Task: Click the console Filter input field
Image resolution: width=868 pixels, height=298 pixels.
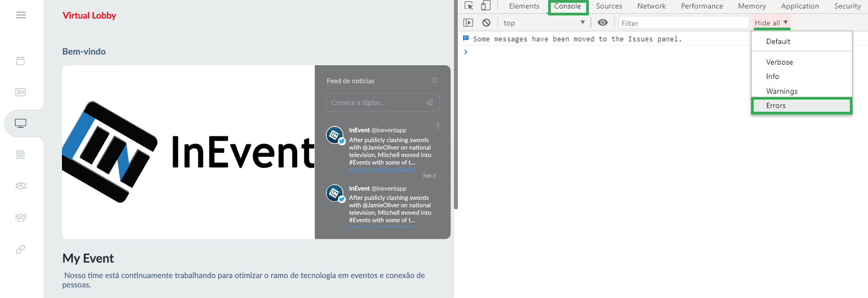Action: [684, 23]
